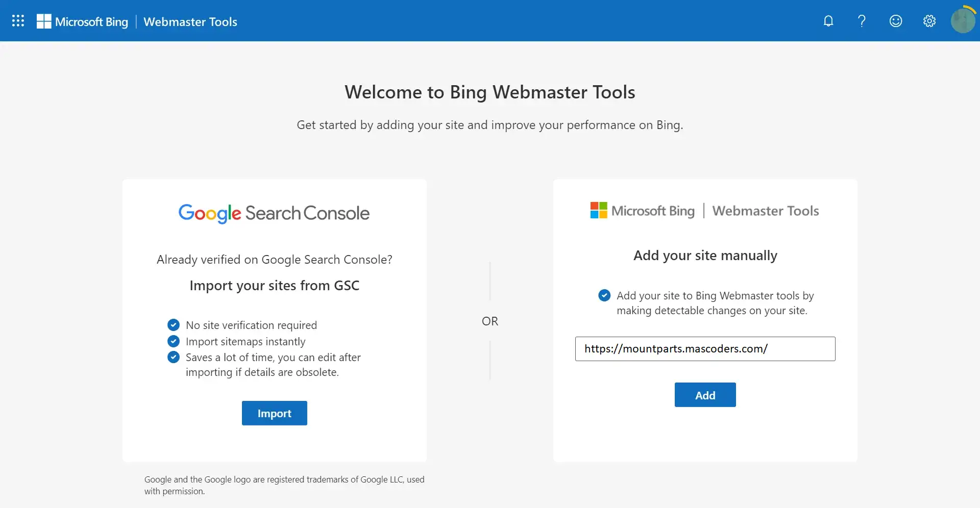The width and height of the screenshot is (980, 508).
Task: Click 'Already verified on Google Search Console?' text
Action: point(275,260)
